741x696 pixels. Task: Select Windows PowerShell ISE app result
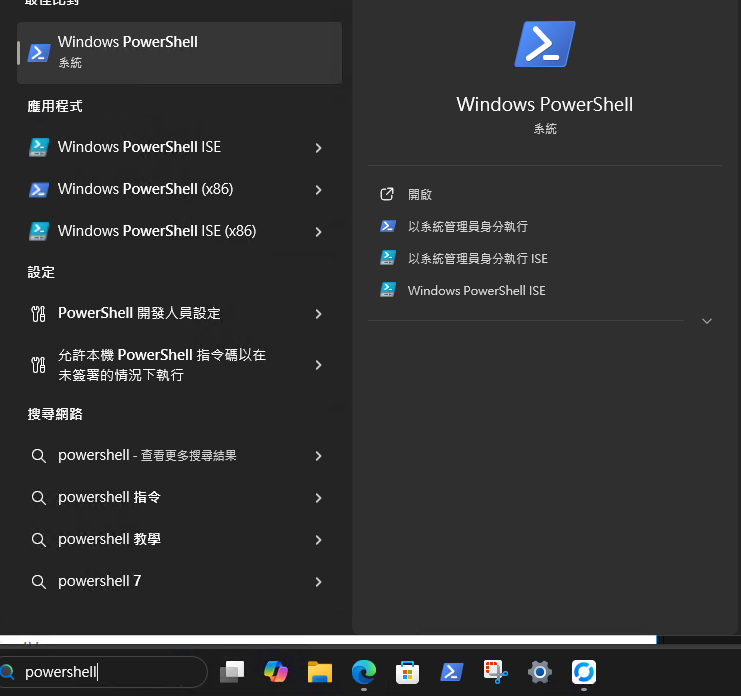click(179, 147)
